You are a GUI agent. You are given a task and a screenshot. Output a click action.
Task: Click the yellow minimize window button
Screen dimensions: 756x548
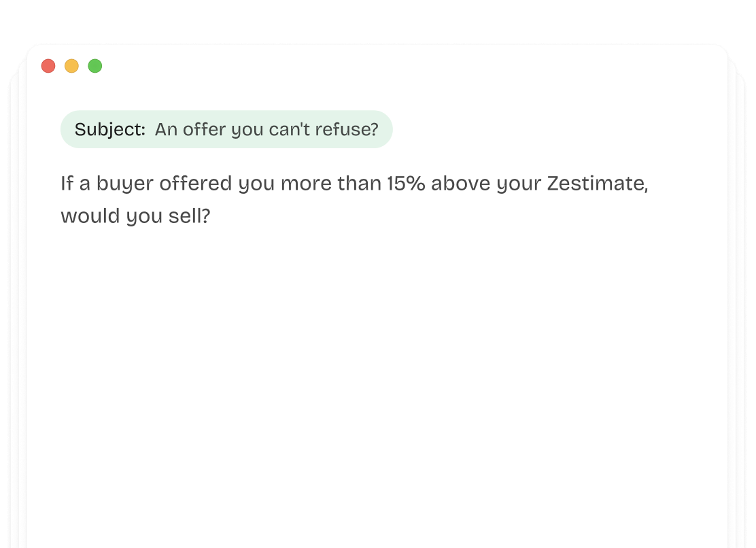click(71, 66)
